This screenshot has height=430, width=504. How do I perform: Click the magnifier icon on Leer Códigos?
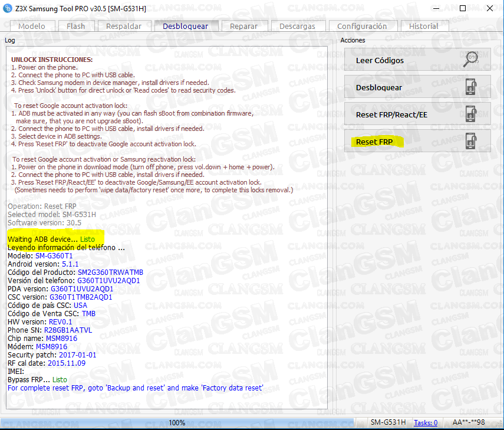[471, 59]
